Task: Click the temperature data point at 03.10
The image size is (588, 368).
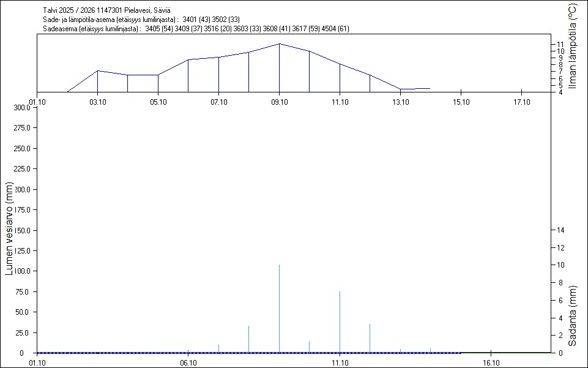Action: 98,71
